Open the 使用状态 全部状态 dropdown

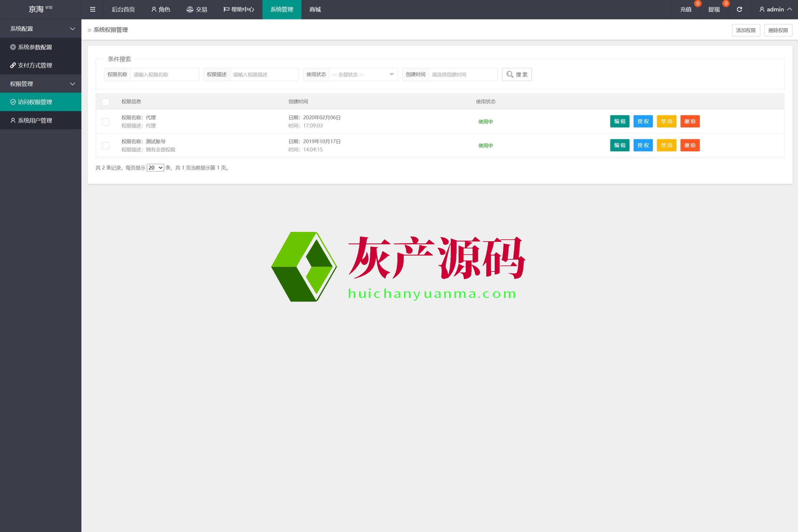tap(363, 74)
